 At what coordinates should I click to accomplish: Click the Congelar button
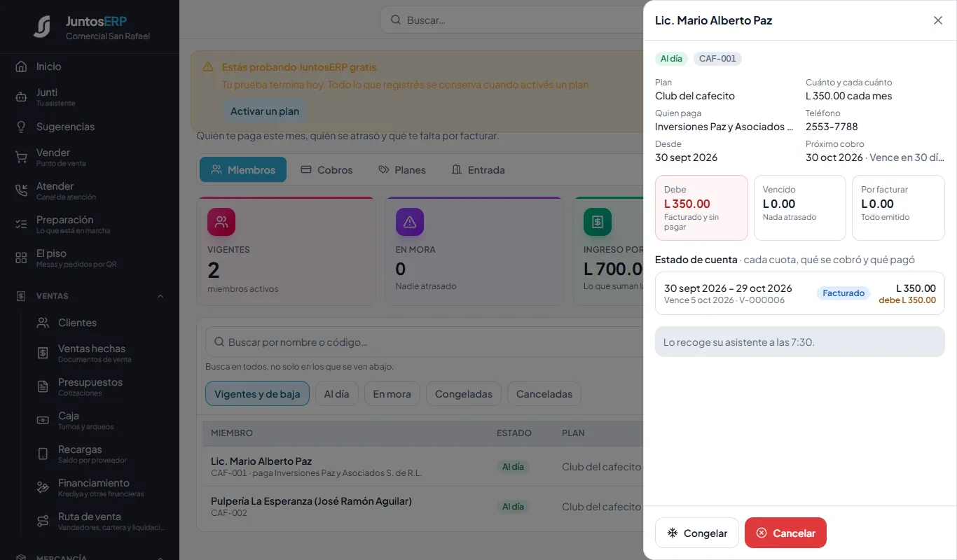(x=696, y=533)
